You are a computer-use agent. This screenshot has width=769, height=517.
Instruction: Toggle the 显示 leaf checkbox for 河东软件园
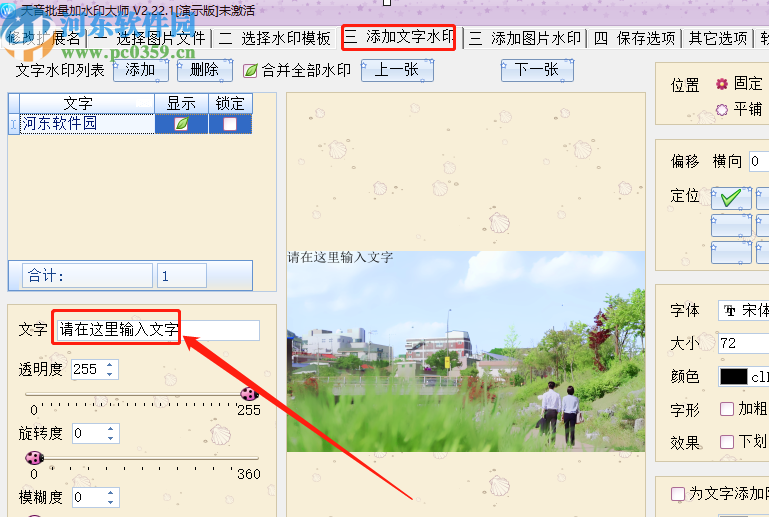181,124
